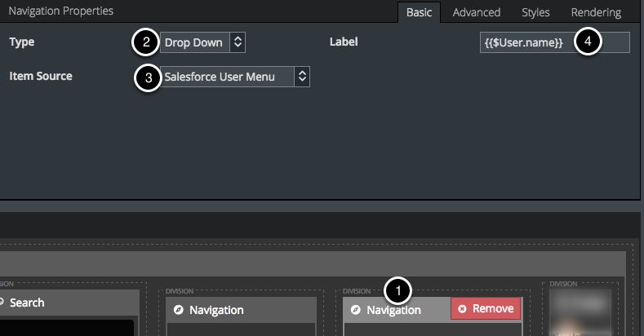The width and height of the screenshot is (644, 336).
Task: Click the numbered marker 3 beside Item Source
Action: coord(146,77)
